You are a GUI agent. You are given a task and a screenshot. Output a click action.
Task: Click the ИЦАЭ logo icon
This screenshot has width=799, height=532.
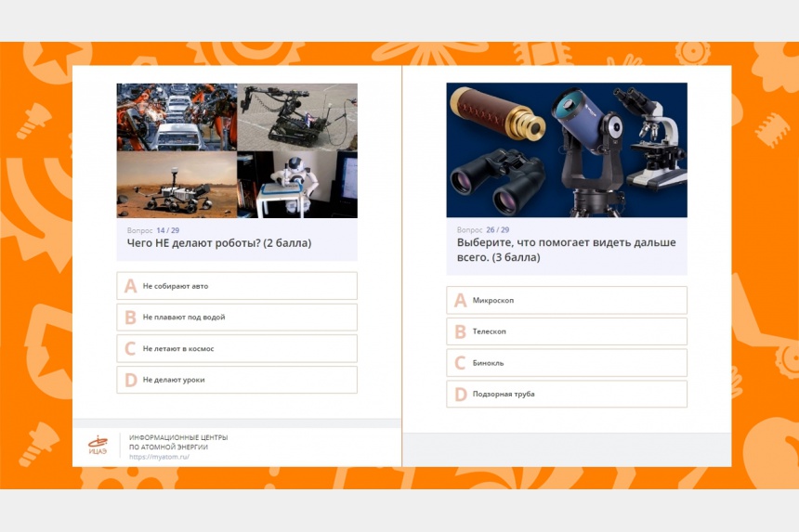tap(98, 446)
